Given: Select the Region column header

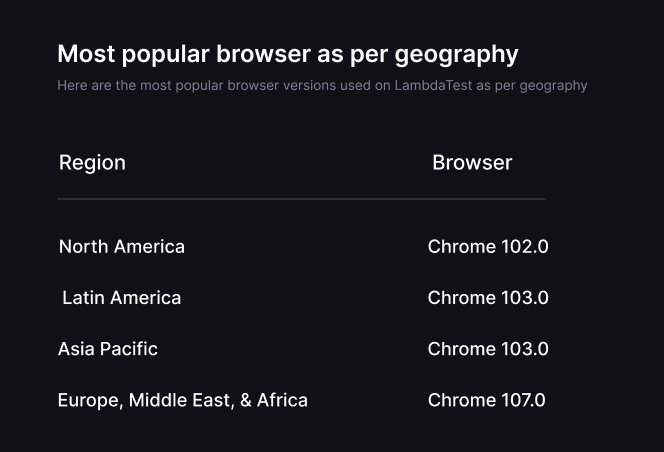Looking at the screenshot, I should (92, 163).
